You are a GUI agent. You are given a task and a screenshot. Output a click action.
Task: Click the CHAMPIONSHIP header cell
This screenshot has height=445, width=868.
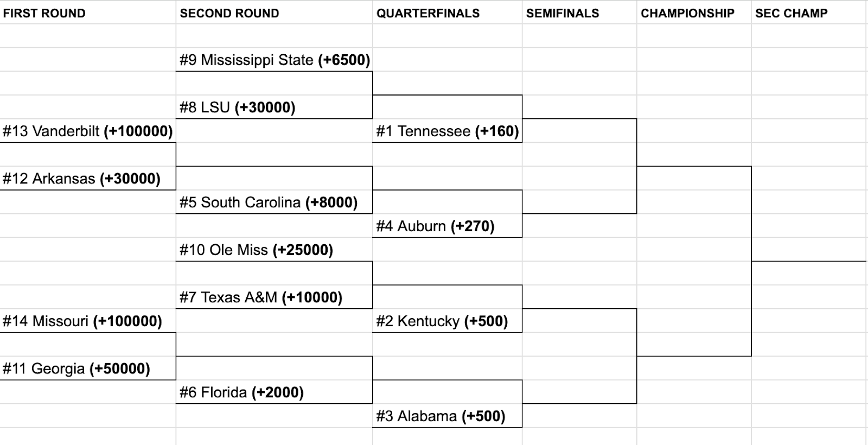pos(694,12)
